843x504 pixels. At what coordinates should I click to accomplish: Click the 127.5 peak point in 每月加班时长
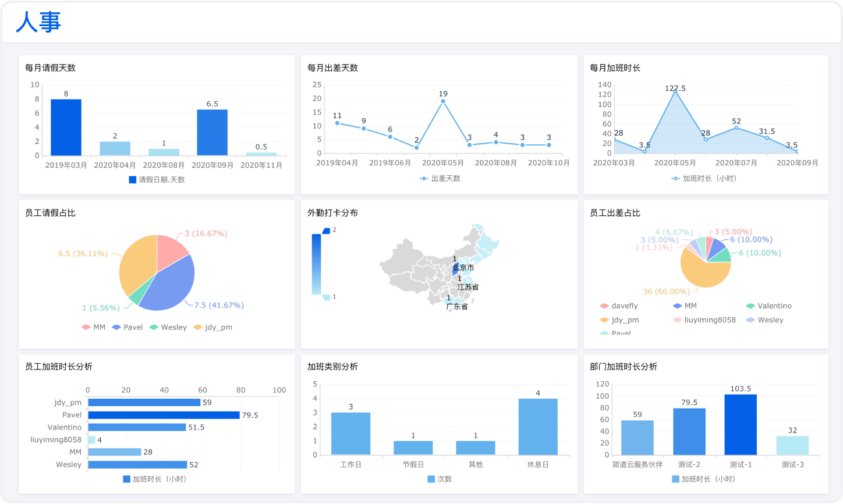(x=675, y=91)
